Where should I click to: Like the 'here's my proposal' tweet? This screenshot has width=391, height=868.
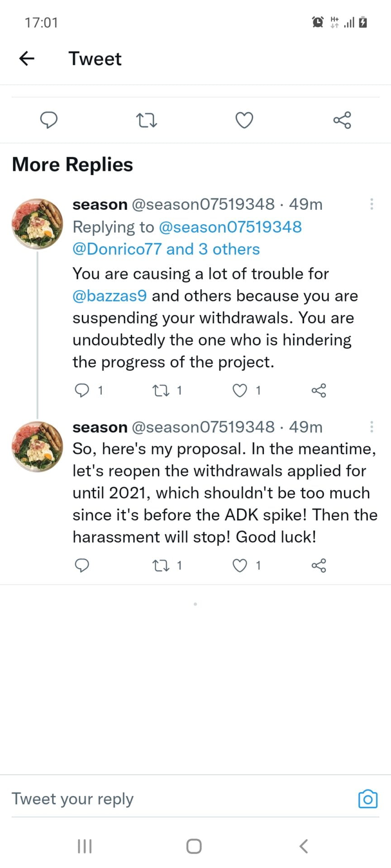click(239, 565)
